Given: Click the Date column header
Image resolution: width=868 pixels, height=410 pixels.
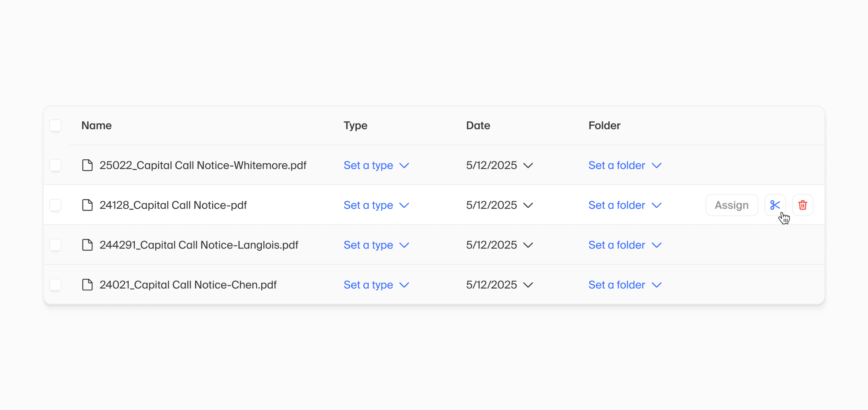Looking at the screenshot, I should (478, 126).
